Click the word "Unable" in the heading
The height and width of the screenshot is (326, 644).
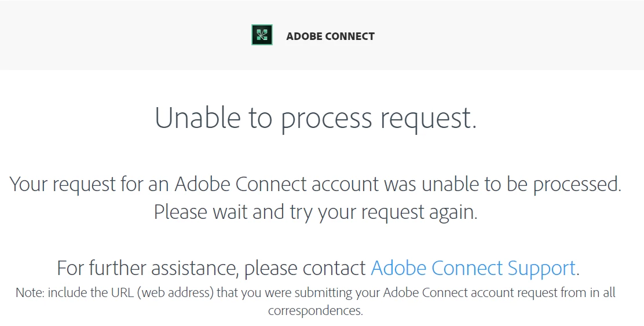point(197,118)
